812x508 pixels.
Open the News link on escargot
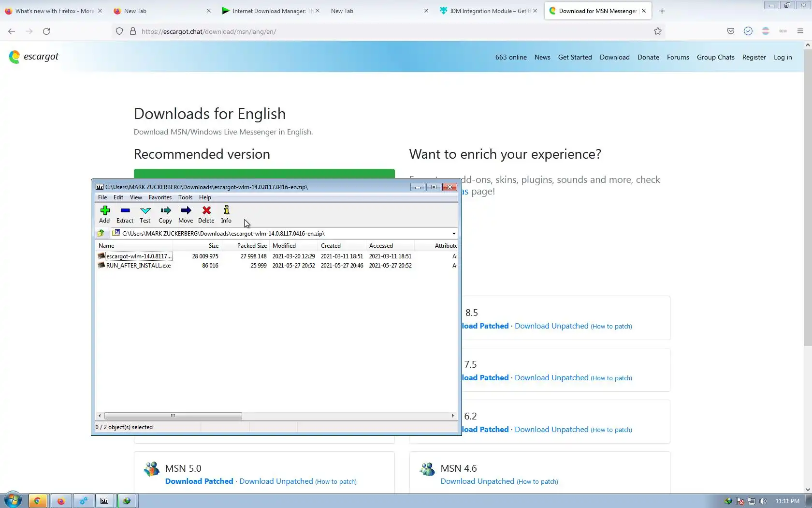[542, 57]
